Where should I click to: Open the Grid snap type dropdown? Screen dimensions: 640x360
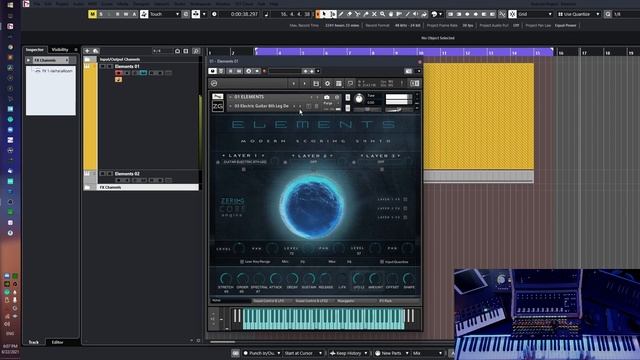pos(535,14)
